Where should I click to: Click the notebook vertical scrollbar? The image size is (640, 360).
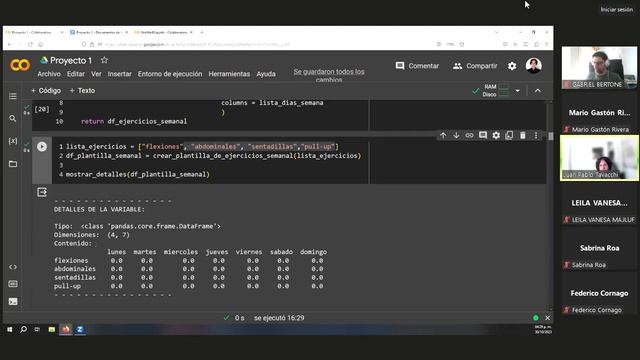pos(551,136)
